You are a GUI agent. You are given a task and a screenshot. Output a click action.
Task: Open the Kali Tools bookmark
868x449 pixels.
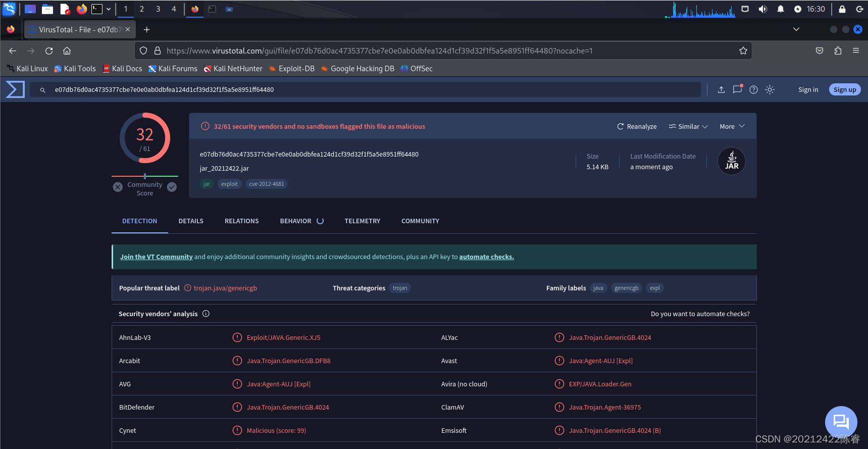[x=75, y=69]
